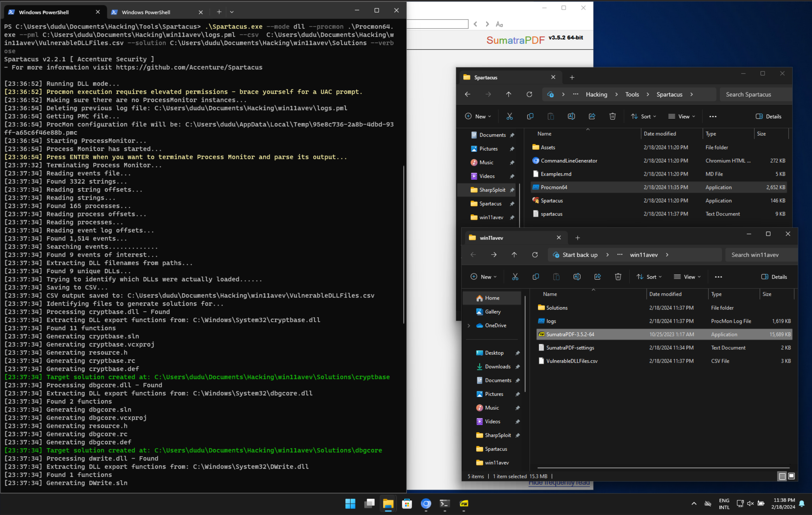Open Chromium browser from taskbar
Image resolution: width=812 pixels, height=515 pixels.
(x=426, y=504)
